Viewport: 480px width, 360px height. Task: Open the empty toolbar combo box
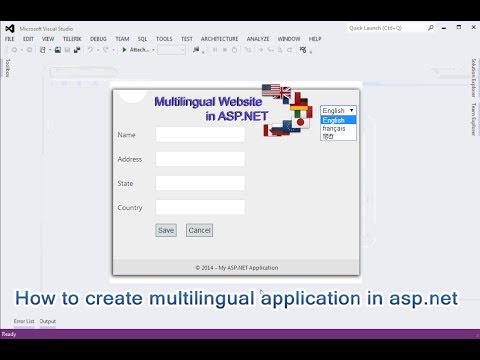(171, 50)
